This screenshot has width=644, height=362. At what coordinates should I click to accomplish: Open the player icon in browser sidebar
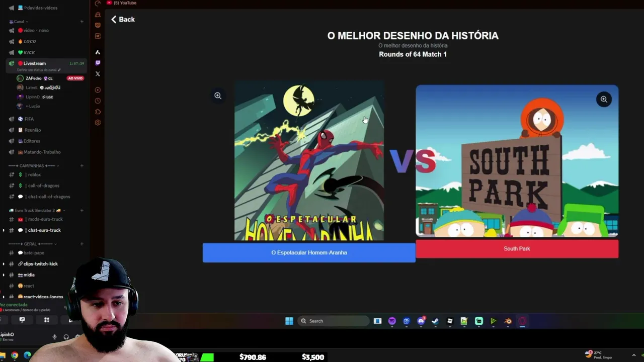[x=98, y=90]
